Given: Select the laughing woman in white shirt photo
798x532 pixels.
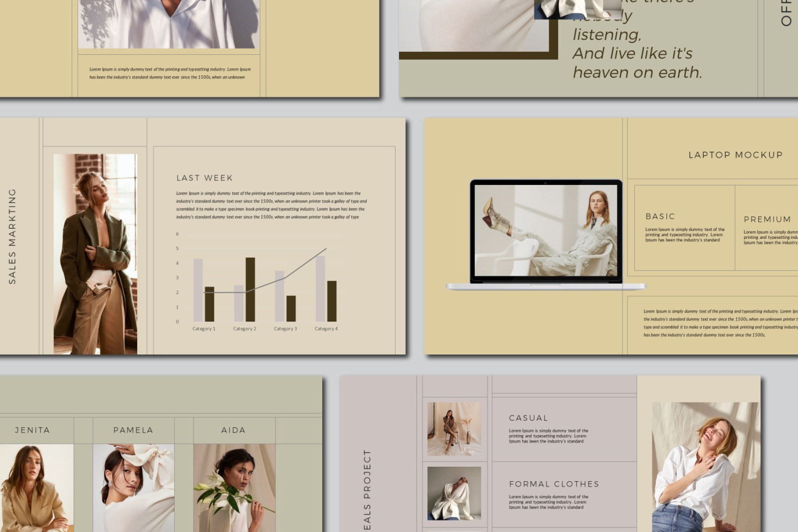Looking at the screenshot, I should tap(704, 467).
